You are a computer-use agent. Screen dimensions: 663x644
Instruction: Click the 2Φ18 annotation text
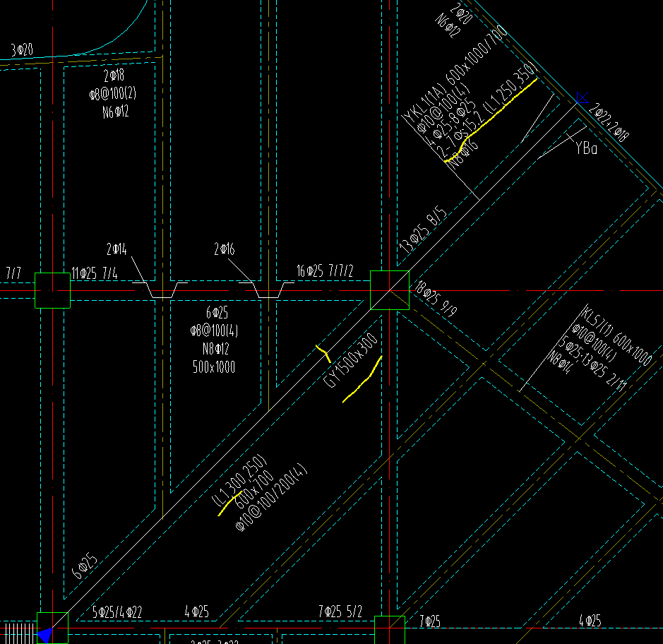pyautogui.click(x=114, y=76)
